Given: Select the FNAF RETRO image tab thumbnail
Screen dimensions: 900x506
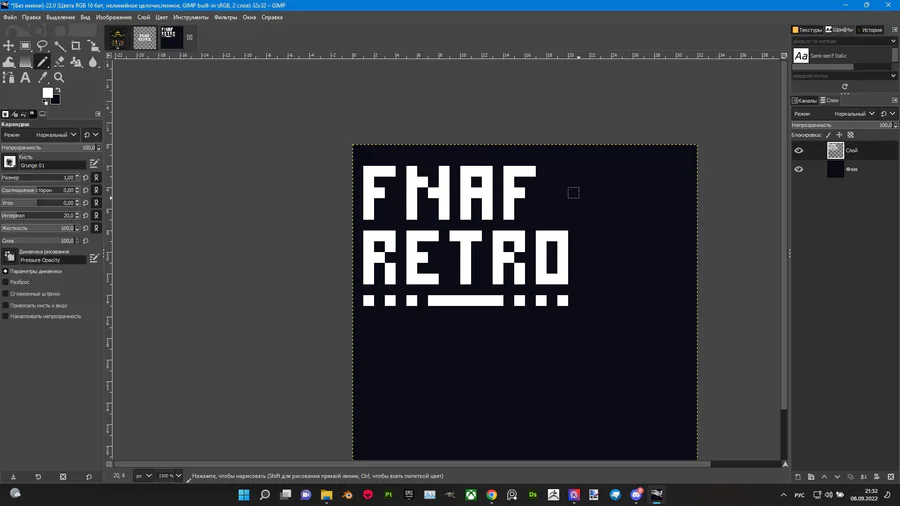Looking at the screenshot, I should pos(172,37).
